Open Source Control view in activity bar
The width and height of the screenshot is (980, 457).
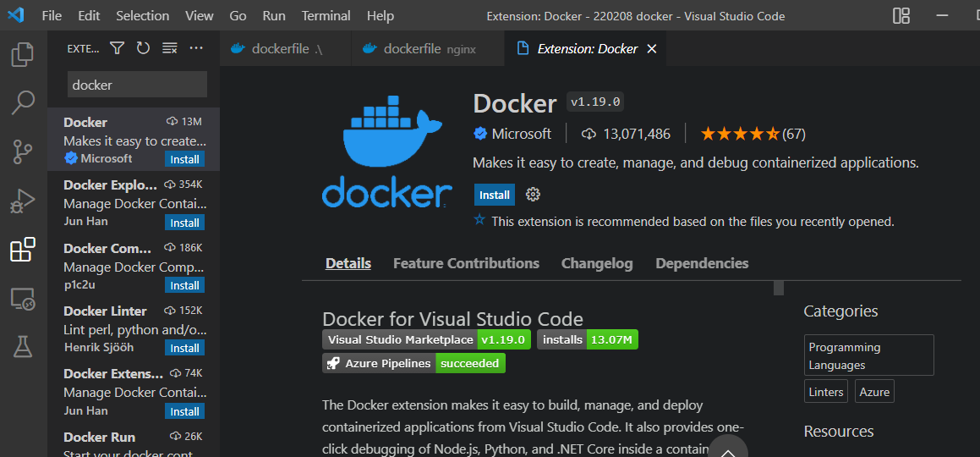tap(23, 152)
